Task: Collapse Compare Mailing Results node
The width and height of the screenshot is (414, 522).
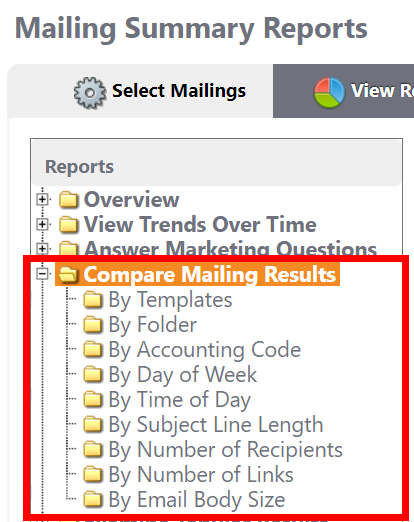Action: (42, 274)
